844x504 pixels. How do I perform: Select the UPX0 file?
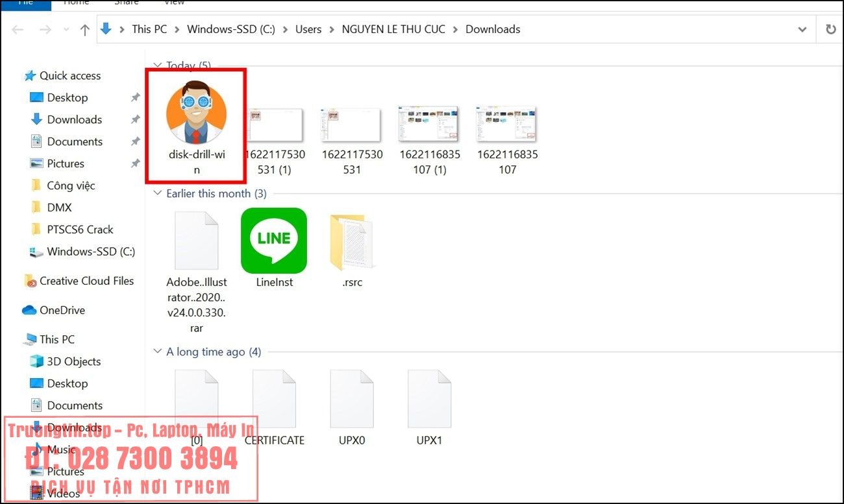click(x=351, y=399)
